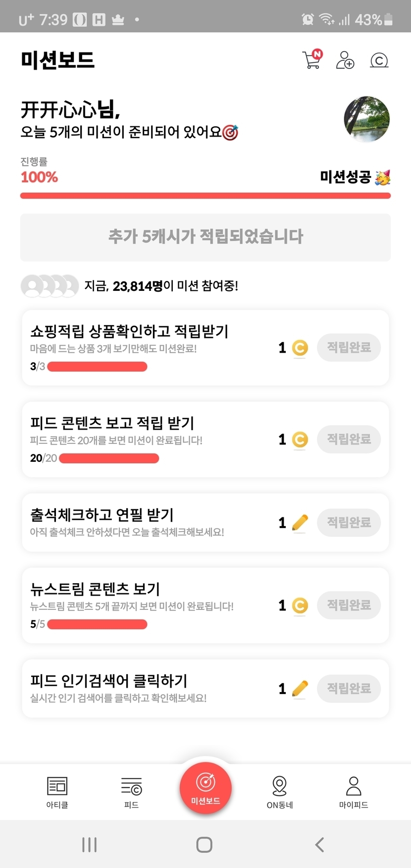The width and height of the screenshot is (411, 868).
Task: Tap the profile picture thumbnail
Action: 366,119
